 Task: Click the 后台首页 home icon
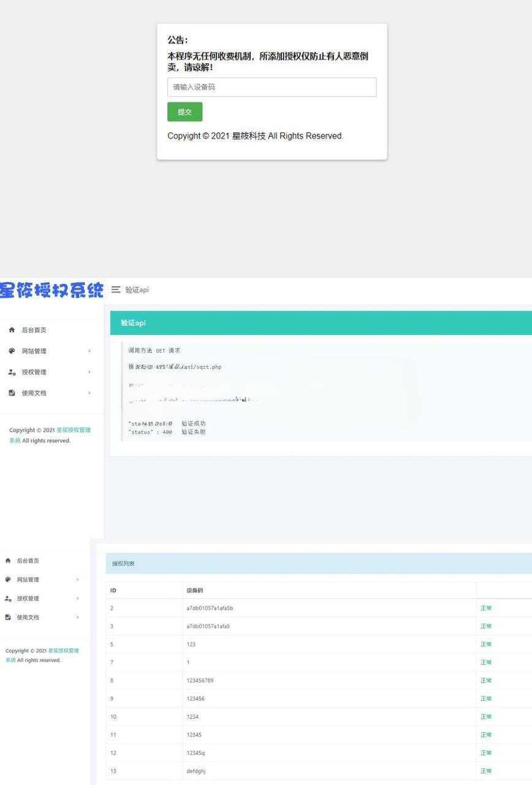tap(10, 330)
